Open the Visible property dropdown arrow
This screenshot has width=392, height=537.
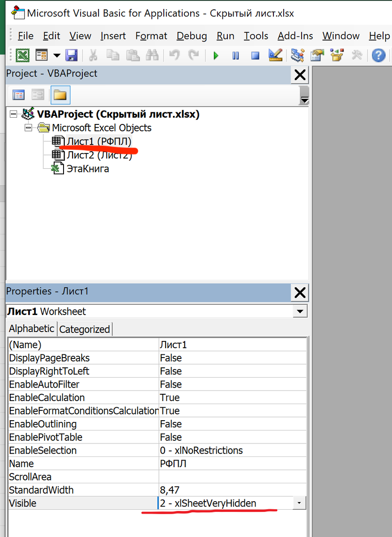[299, 503]
